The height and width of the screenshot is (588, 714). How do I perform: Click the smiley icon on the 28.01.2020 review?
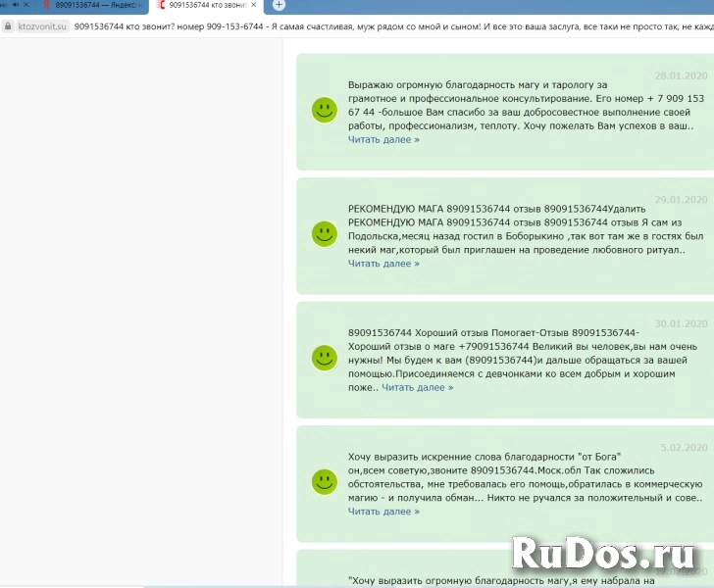[324, 110]
